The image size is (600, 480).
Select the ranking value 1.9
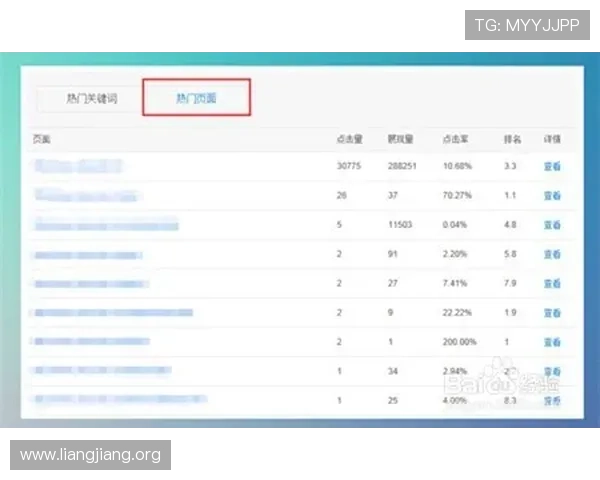click(x=510, y=312)
